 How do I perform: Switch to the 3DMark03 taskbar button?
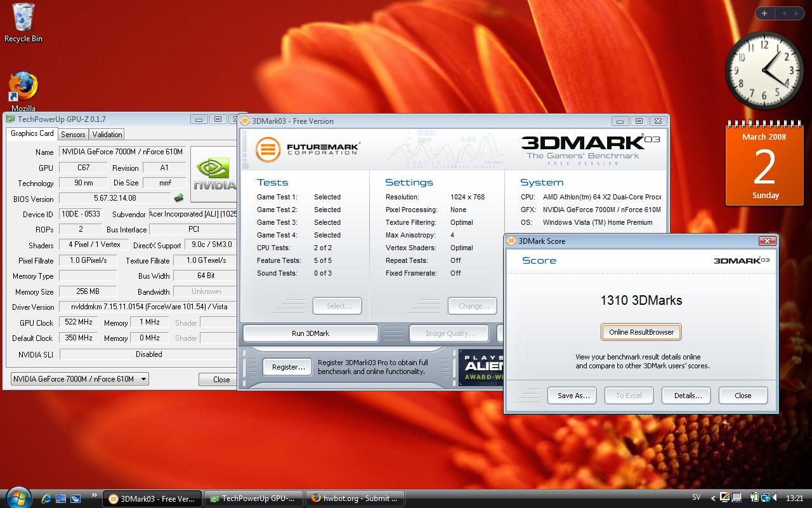tap(152, 498)
